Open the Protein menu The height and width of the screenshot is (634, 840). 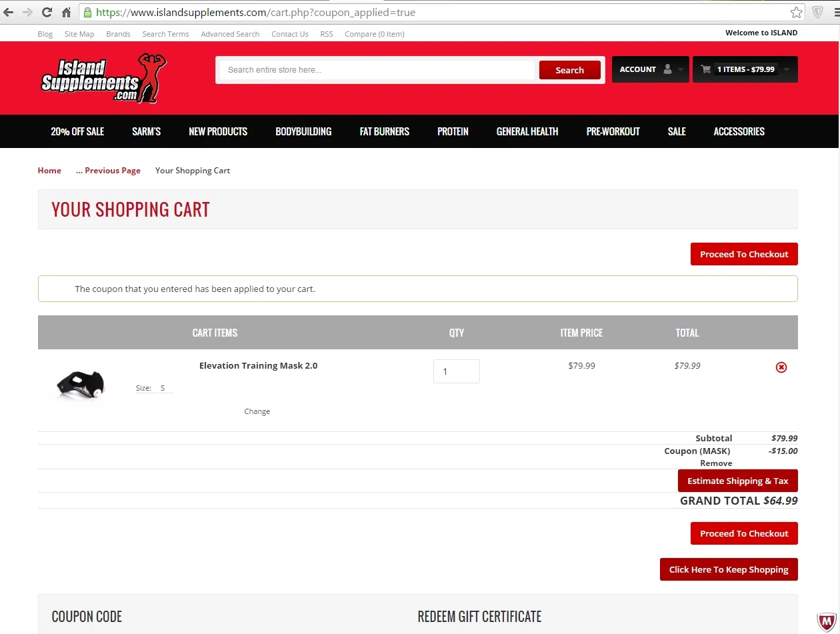click(453, 131)
